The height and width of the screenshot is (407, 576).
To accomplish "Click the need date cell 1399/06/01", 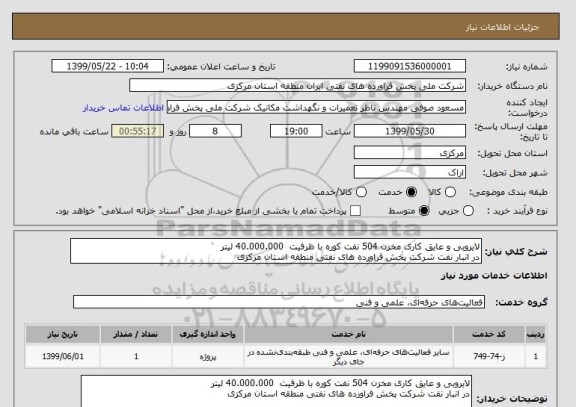I will click(62, 356).
